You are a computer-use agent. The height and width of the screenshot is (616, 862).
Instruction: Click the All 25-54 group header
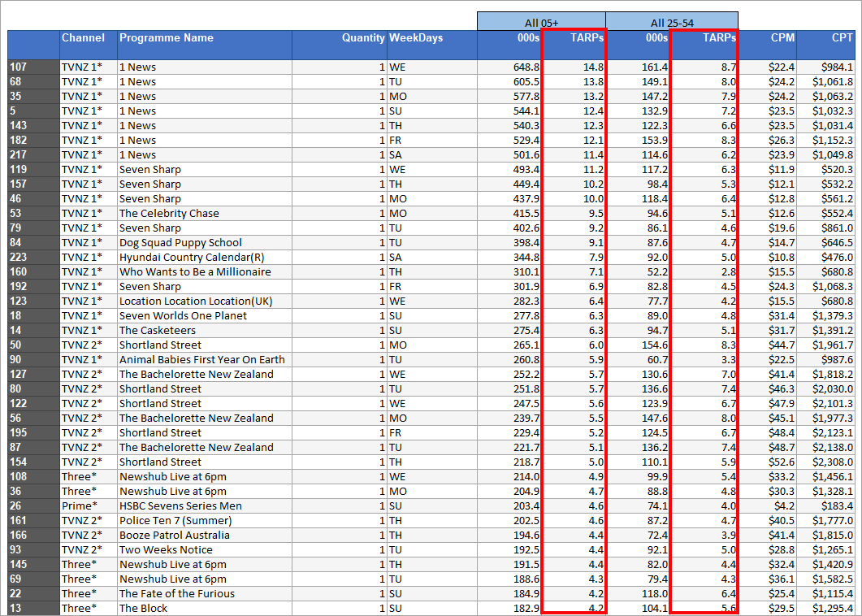click(672, 21)
